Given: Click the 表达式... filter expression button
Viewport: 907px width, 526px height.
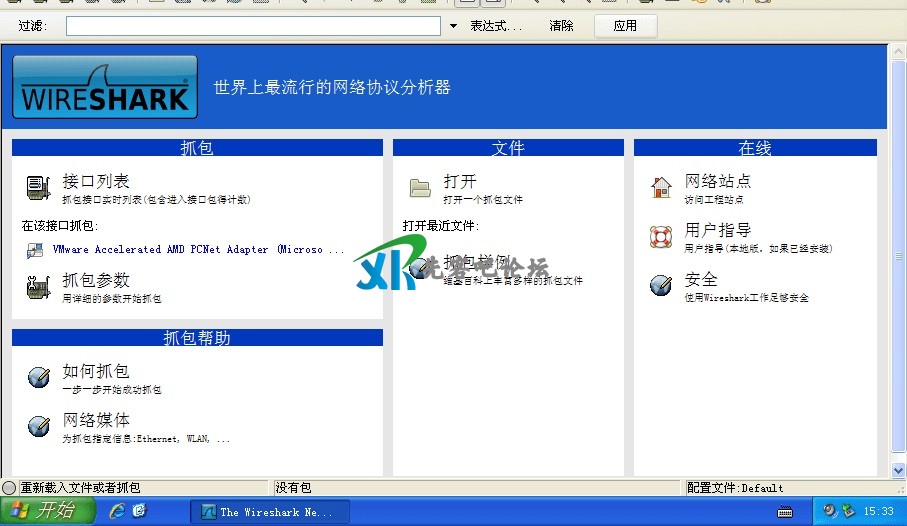Looking at the screenshot, I should [x=497, y=26].
